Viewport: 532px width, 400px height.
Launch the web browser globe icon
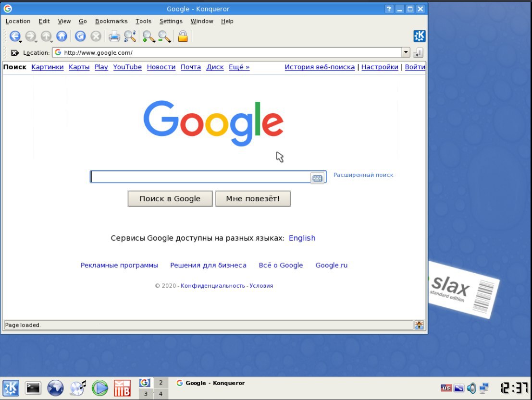55,388
